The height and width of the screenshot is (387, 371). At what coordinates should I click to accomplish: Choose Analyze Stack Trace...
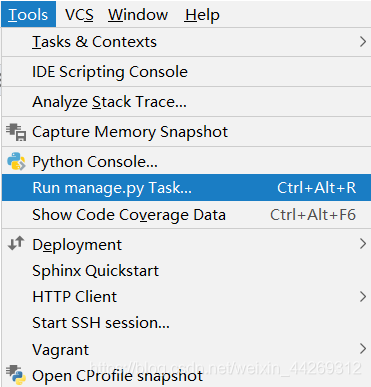click(186, 102)
